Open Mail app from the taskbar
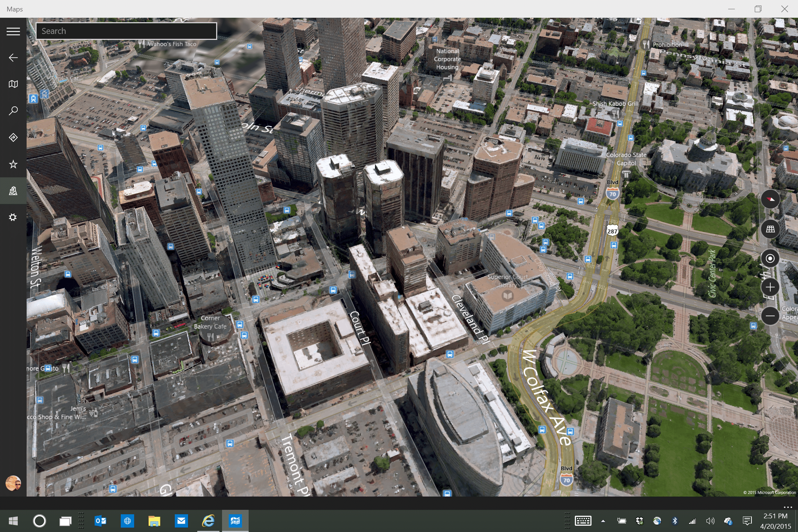 181,521
